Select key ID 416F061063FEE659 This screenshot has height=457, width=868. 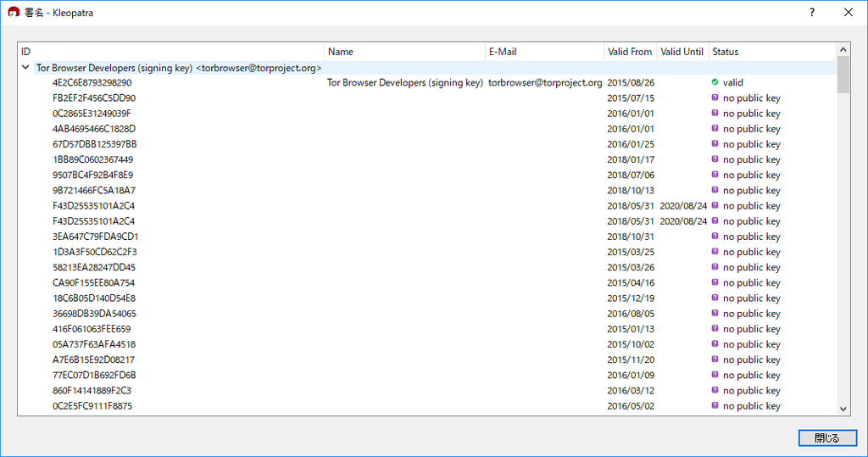92,329
